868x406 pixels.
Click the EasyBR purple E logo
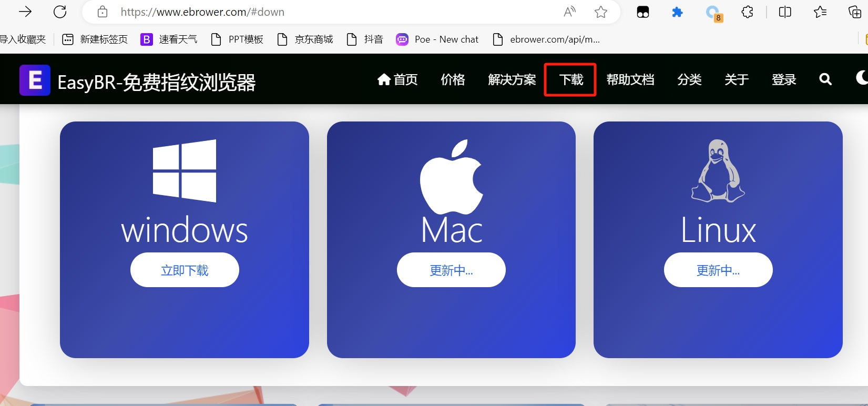pyautogui.click(x=35, y=80)
